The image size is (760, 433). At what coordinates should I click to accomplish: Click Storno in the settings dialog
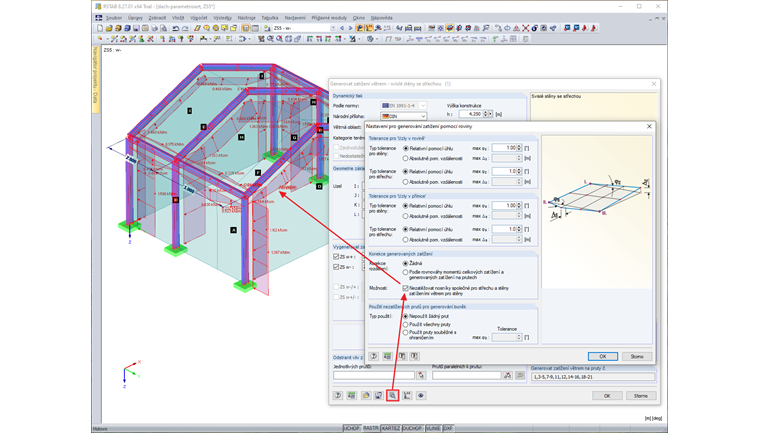tap(637, 356)
